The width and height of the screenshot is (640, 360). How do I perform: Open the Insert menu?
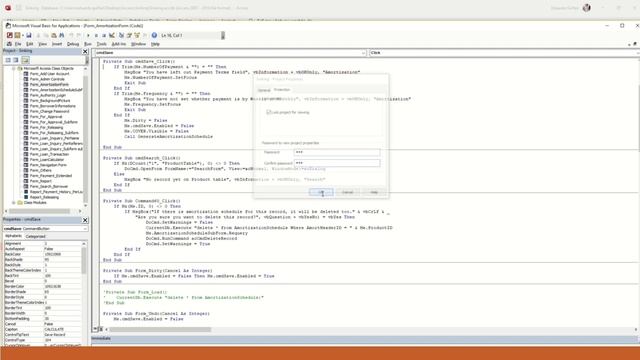[x=57, y=44]
